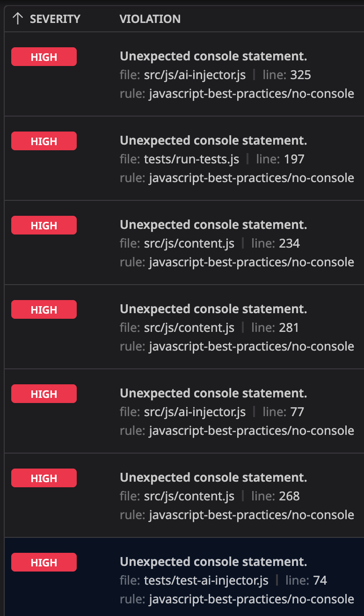The image size is (364, 616).
Task: Select violation title for ai-injector.js line 77
Action: 213,393
